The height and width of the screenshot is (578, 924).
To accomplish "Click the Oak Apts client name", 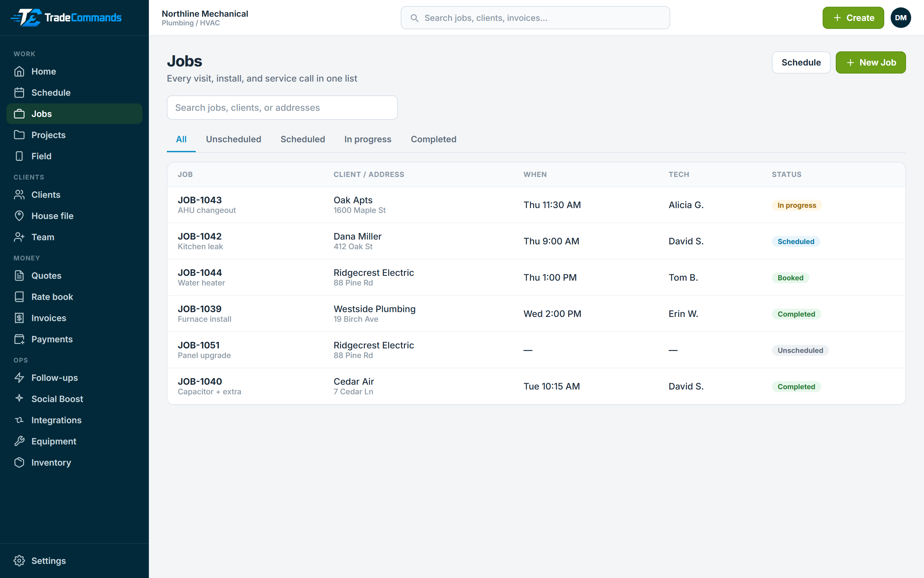I will click(x=353, y=200).
